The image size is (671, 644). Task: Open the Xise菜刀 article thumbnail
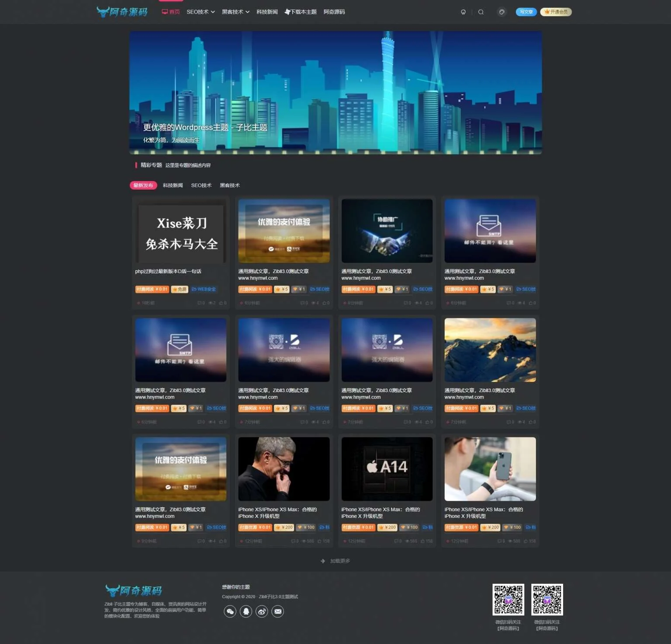pyautogui.click(x=181, y=231)
